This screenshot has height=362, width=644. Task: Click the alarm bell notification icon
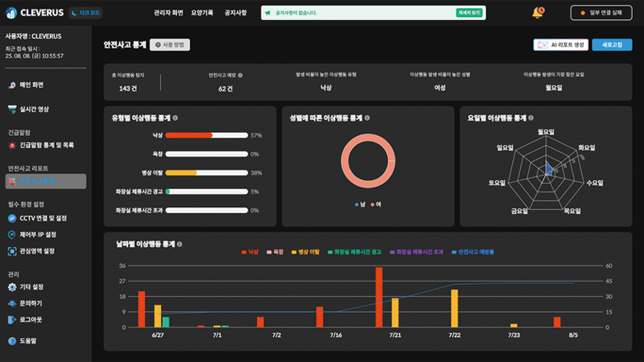click(538, 12)
